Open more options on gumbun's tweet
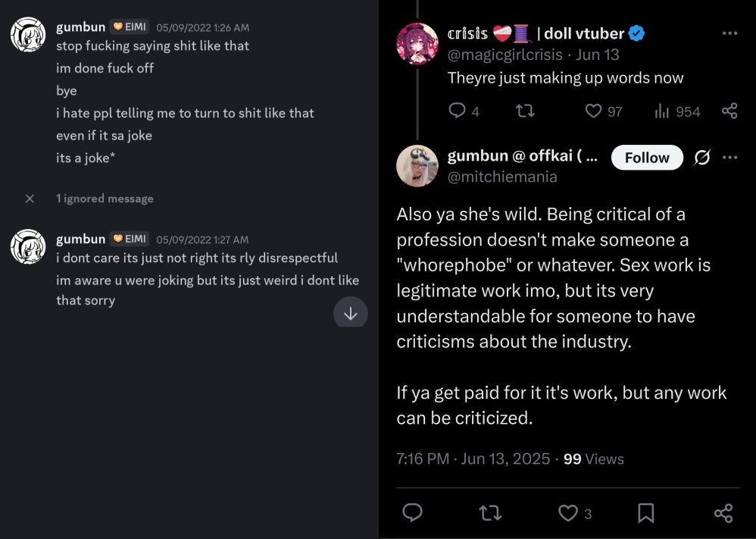Screen dimensions: 756x539 (x=729, y=158)
